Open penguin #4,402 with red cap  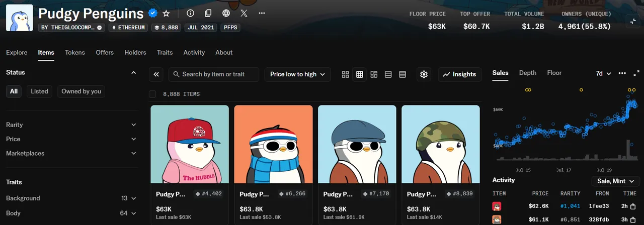190,165
